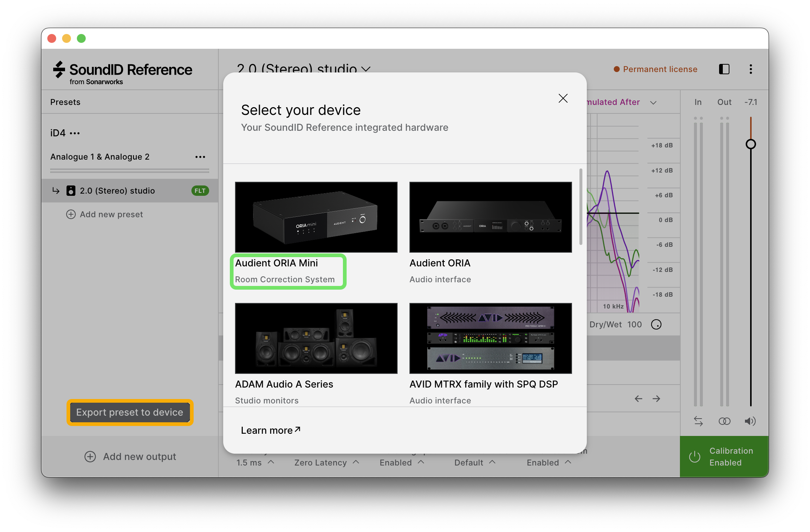Open iD4 device options ellipsis
Viewport: 810px width, 532px height.
pos(75,133)
